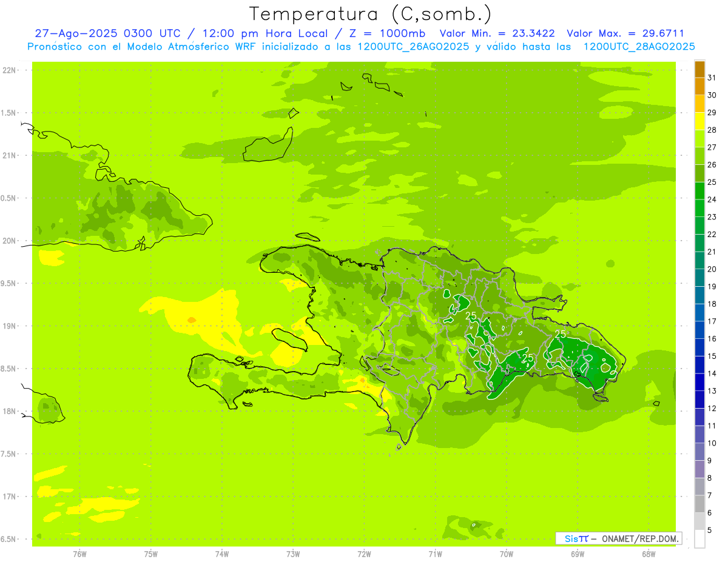This screenshot has width=728, height=562.
Task: Click the "18N" latitude axis label
Action: 10,412
